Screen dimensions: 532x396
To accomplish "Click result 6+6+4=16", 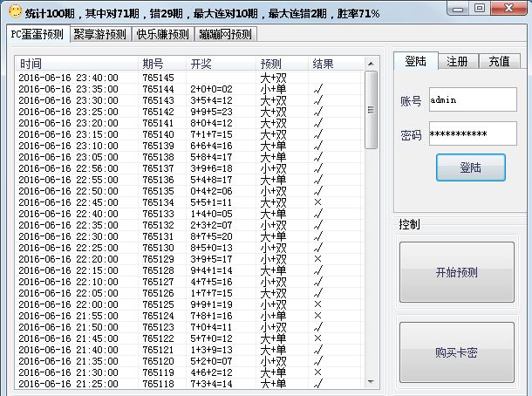I will point(211,146).
